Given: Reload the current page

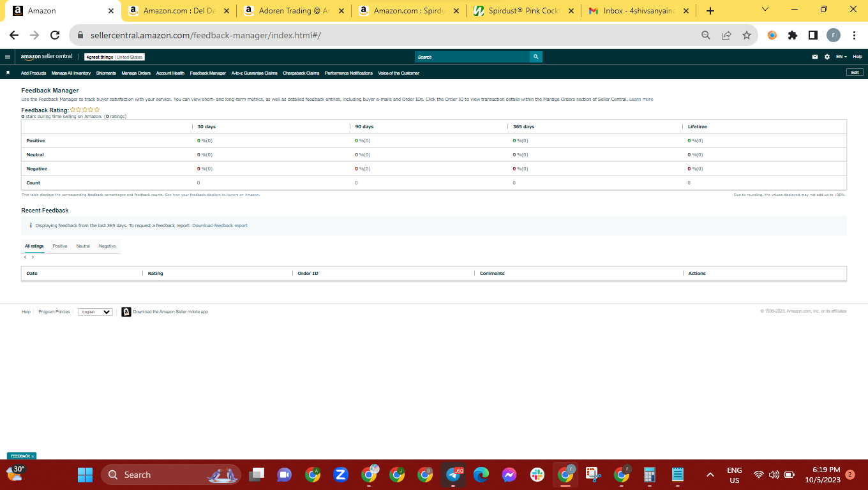Looking at the screenshot, I should (55, 35).
